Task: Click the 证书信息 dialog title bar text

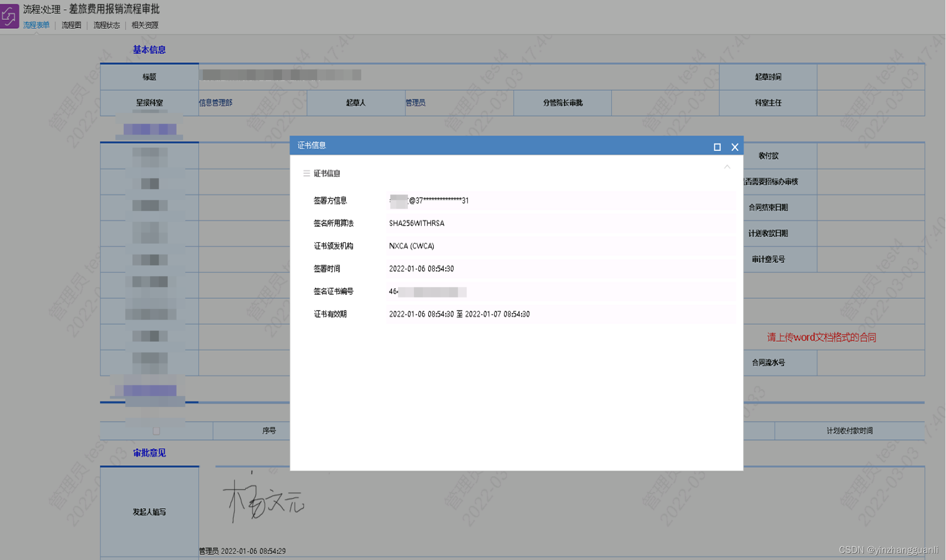Action: click(312, 145)
